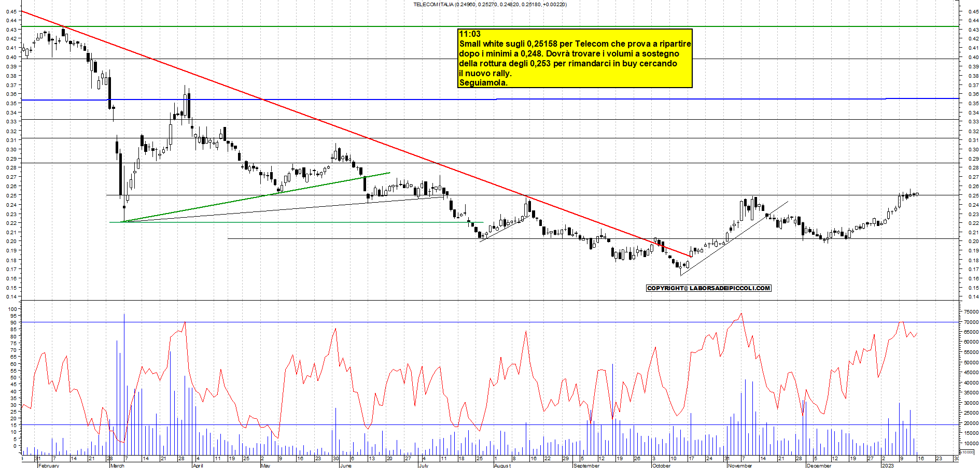The height and width of the screenshot is (468, 980).
Task: Click the March month label
Action: (117, 465)
